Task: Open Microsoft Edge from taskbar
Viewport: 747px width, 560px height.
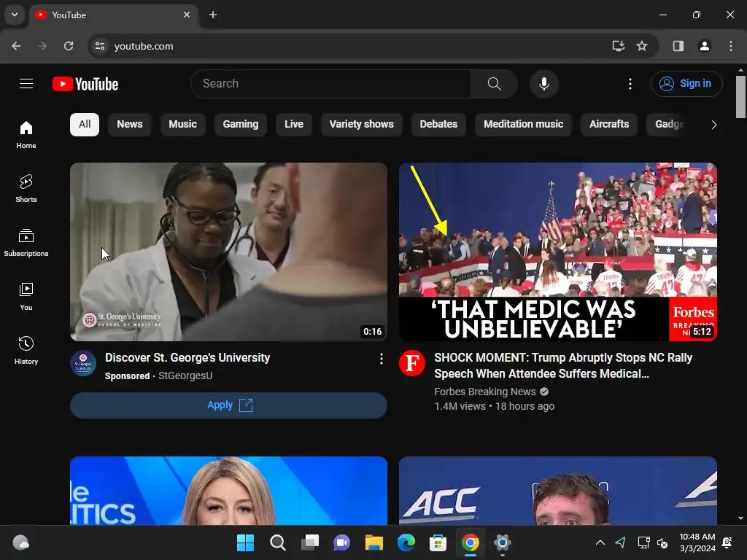Action: pyautogui.click(x=406, y=542)
